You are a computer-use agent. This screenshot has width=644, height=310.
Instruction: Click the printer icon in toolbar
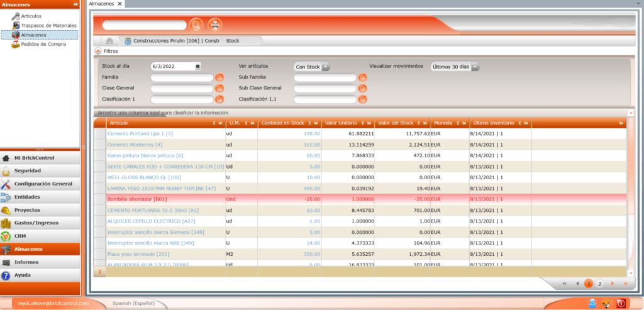coord(215,25)
